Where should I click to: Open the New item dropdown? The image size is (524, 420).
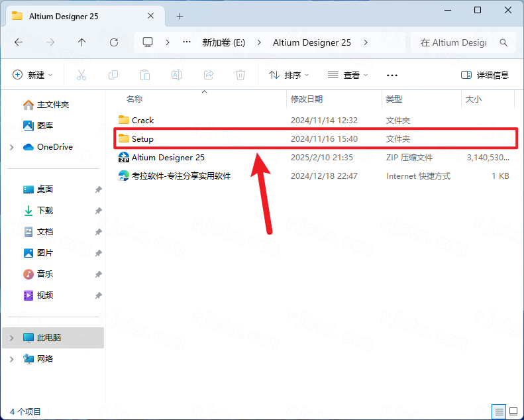click(x=33, y=76)
